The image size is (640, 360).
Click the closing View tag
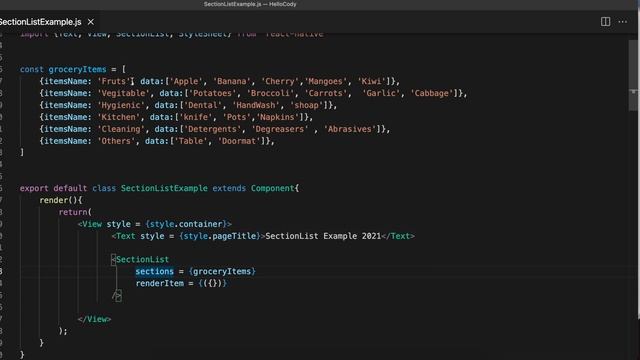pos(94,319)
